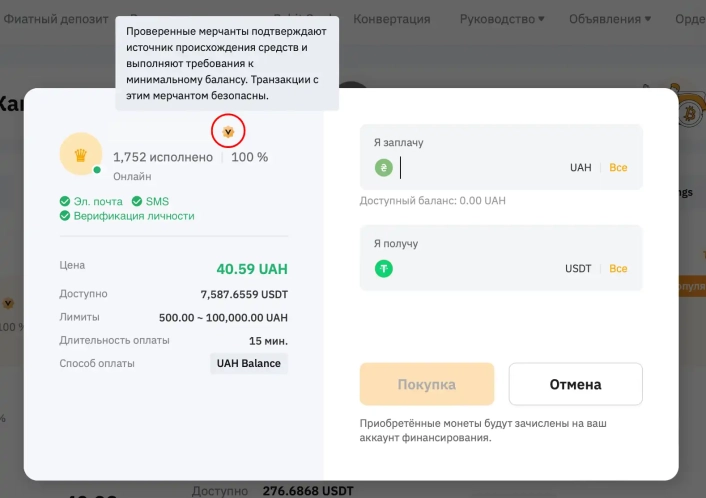706x498 pixels.
Task: Click the green USDT Tether icon
Action: pyautogui.click(x=384, y=268)
